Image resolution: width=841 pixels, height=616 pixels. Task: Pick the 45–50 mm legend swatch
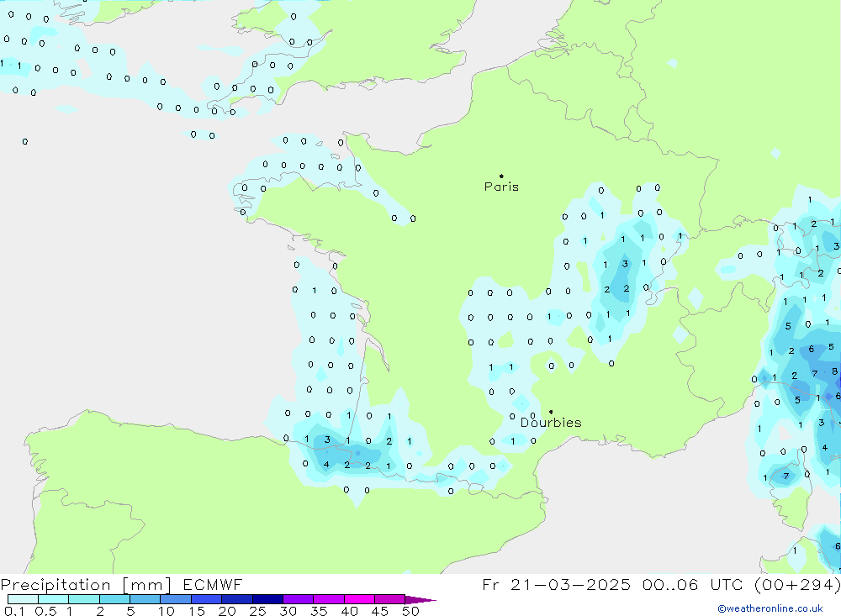pyautogui.click(x=390, y=599)
